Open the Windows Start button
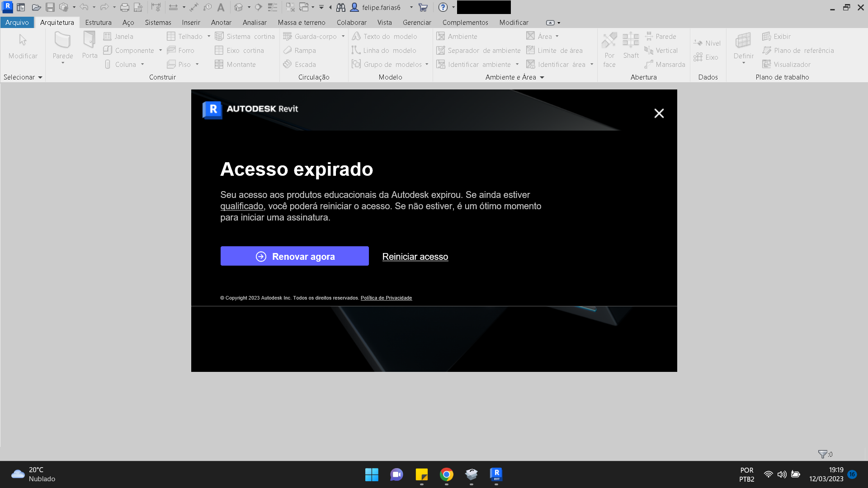This screenshot has height=488, width=868. click(372, 474)
